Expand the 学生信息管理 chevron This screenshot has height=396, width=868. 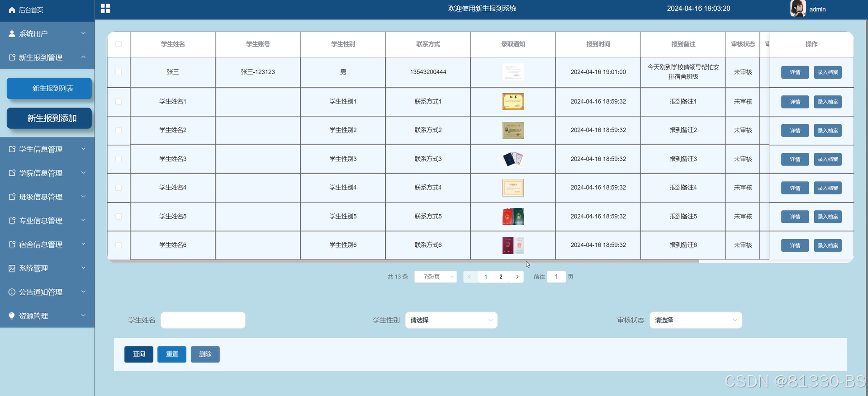pyautogui.click(x=83, y=149)
